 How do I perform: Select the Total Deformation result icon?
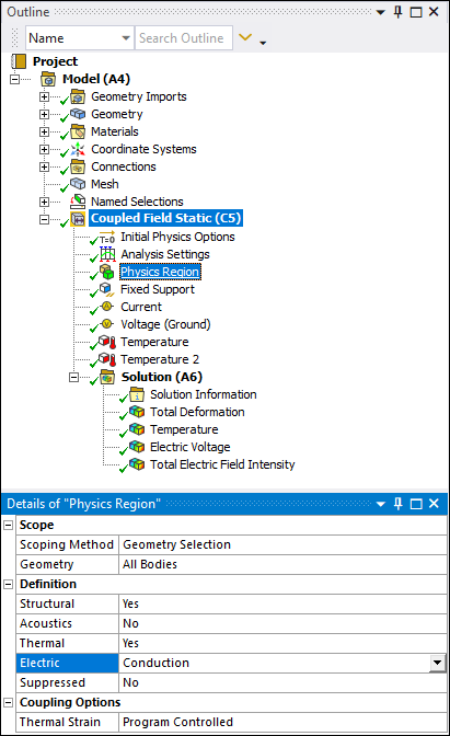[137, 412]
